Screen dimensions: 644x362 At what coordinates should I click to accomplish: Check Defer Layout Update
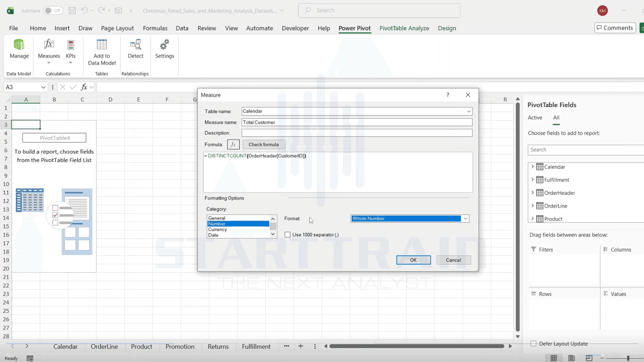(x=534, y=344)
